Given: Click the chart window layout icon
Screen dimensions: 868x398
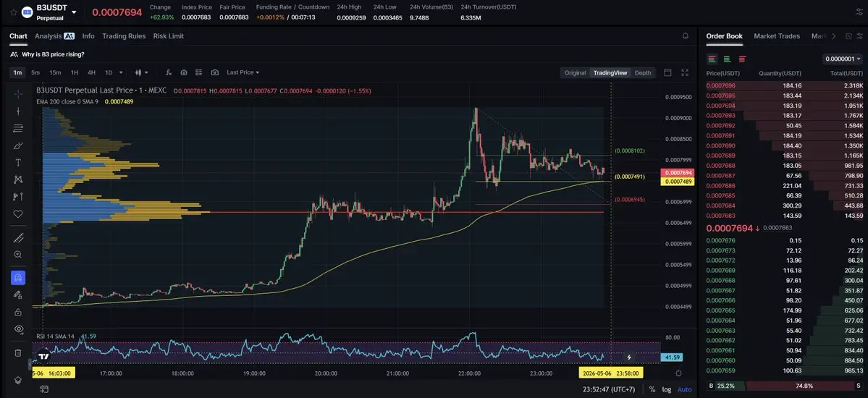Looking at the screenshot, I should tap(667, 72).
